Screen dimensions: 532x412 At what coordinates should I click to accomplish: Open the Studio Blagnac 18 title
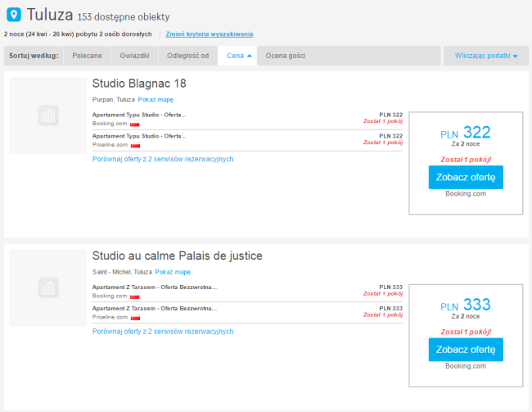139,84
